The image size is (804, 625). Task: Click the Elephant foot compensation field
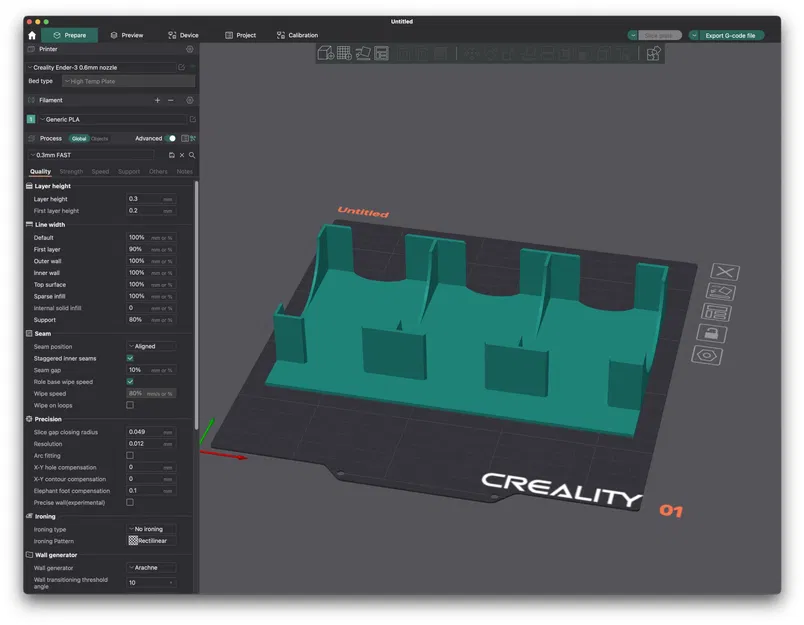[x=151, y=491]
